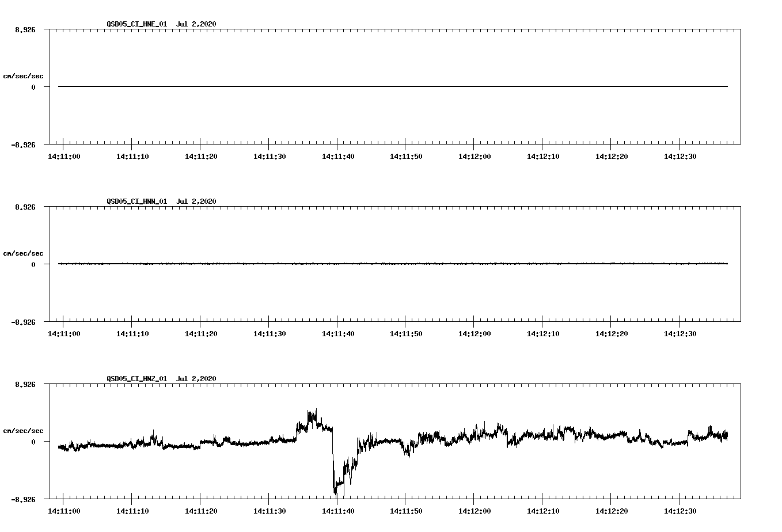Click 14:12:30 label under HNE plot
Screen dimensions: 782x532
680,157
